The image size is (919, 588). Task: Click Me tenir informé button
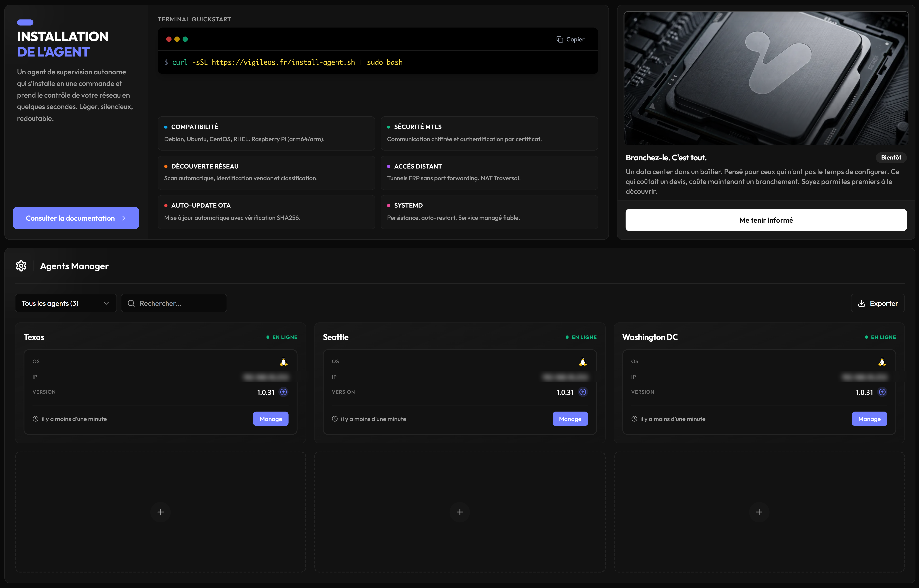[x=766, y=220]
